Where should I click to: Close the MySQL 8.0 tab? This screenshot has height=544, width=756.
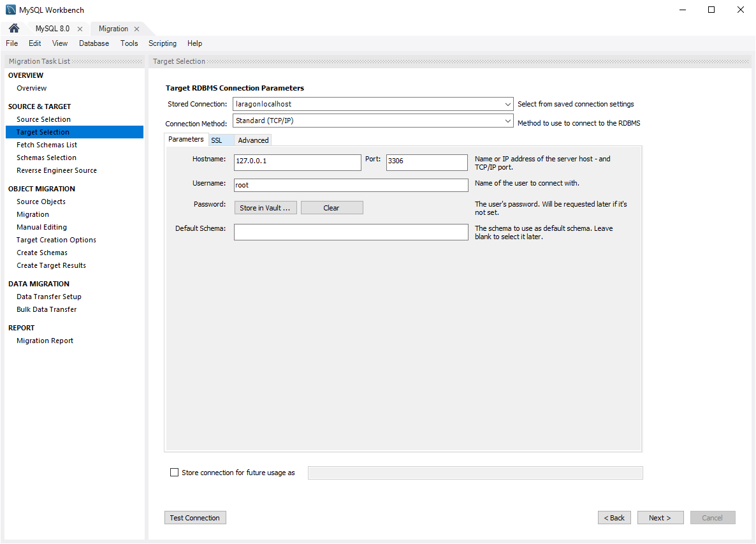click(x=80, y=29)
